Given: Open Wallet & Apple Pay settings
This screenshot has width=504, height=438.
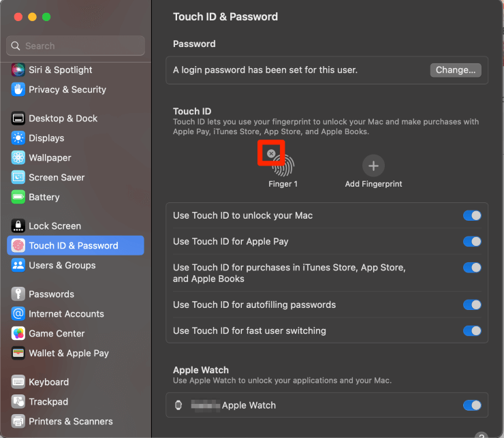Looking at the screenshot, I should click(68, 353).
